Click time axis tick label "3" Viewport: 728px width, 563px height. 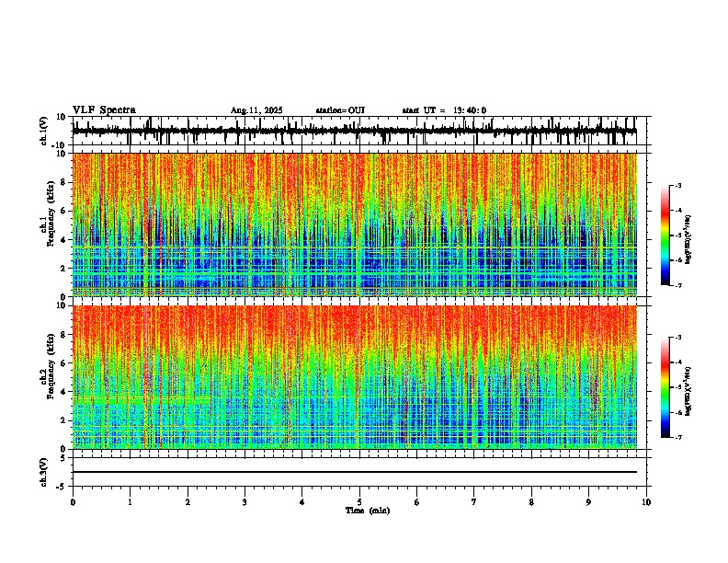(x=245, y=502)
